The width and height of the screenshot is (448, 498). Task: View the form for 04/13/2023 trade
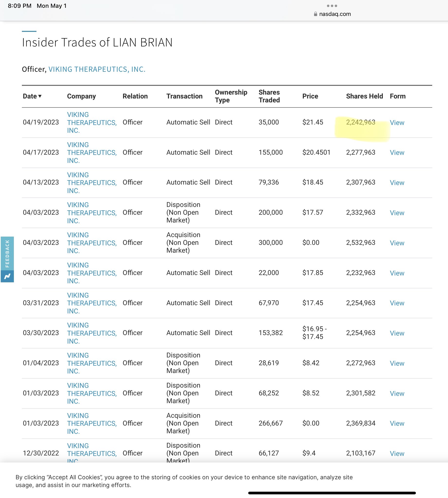(x=397, y=183)
